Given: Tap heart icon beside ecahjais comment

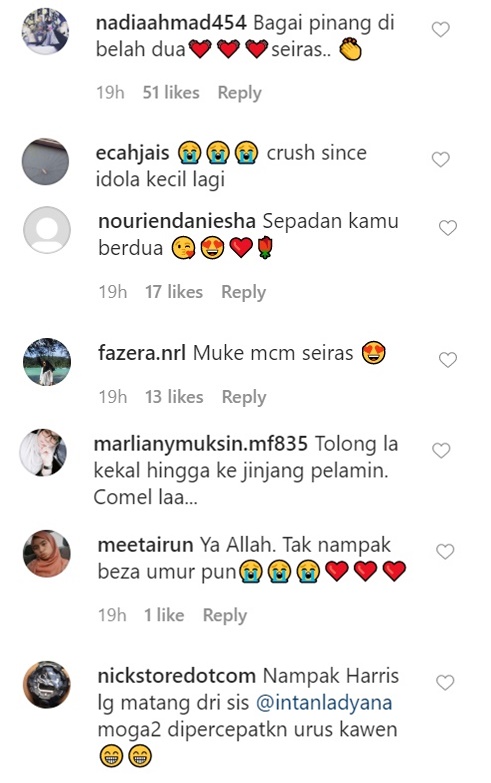Looking at the screenshot, I should coord(441,159).
